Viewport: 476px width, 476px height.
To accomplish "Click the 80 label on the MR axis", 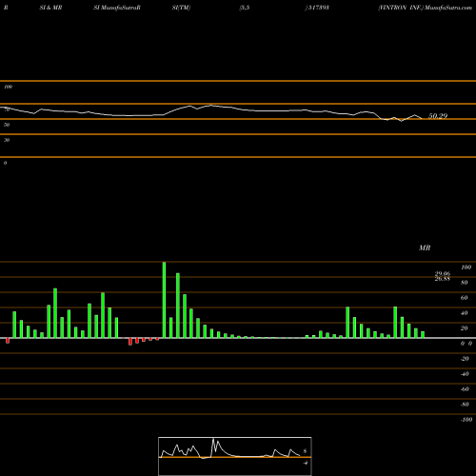I will click(465, 283).
